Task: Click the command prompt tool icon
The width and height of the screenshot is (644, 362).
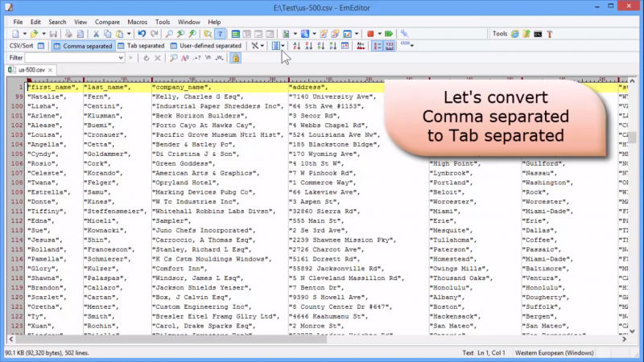Action: 538,34
